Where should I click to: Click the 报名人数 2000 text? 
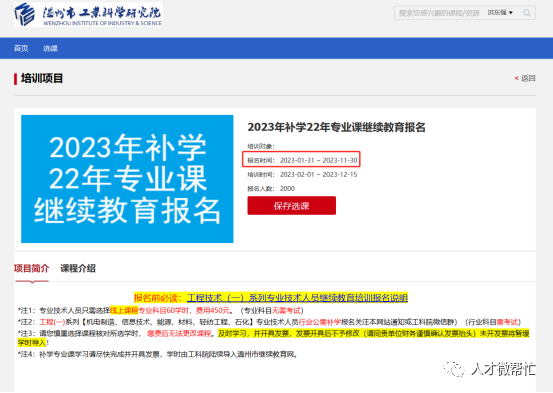(x=271, y=188)
